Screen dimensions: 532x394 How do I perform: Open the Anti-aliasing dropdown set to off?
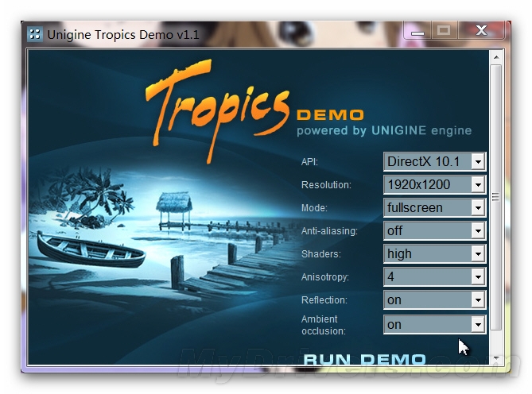coord(435,230)
